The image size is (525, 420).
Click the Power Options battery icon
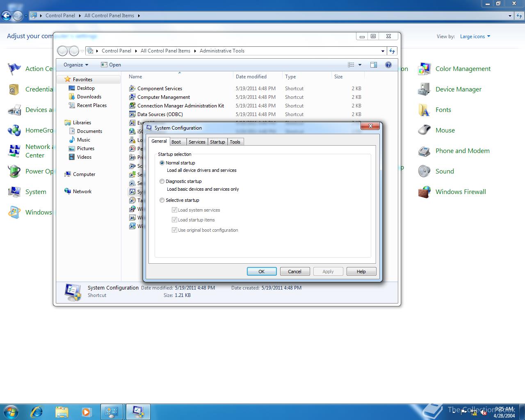coord(14,171)
